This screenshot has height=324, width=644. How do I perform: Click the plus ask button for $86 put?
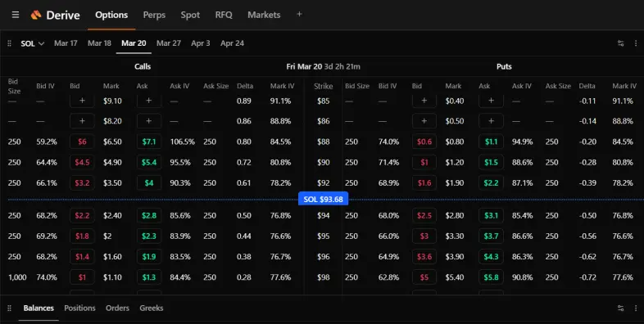pyautogui.click(x=491, y=121)
